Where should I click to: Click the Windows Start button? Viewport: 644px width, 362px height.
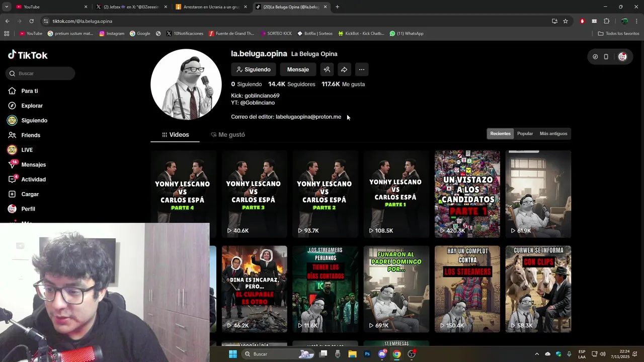(232, 354)
